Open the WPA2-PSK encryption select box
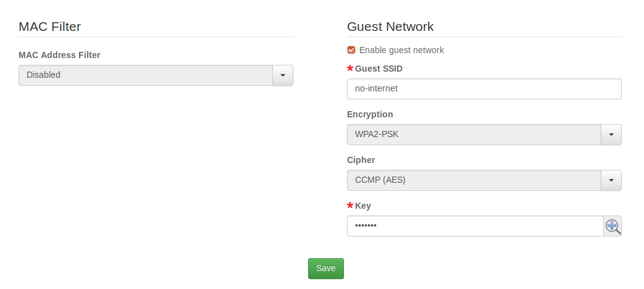The image size is (644, 289). pos(474,135)
